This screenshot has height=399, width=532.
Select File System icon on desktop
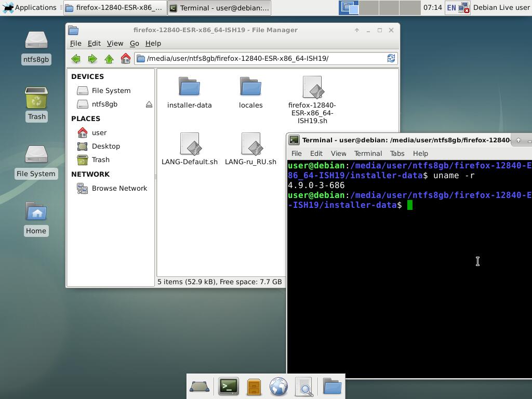36,162
